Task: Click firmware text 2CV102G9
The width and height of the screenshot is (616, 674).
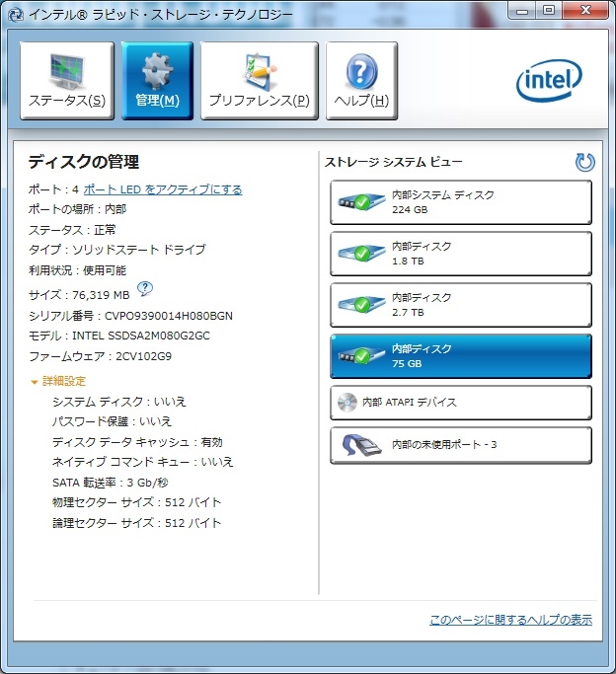Action: coord(143,356)
